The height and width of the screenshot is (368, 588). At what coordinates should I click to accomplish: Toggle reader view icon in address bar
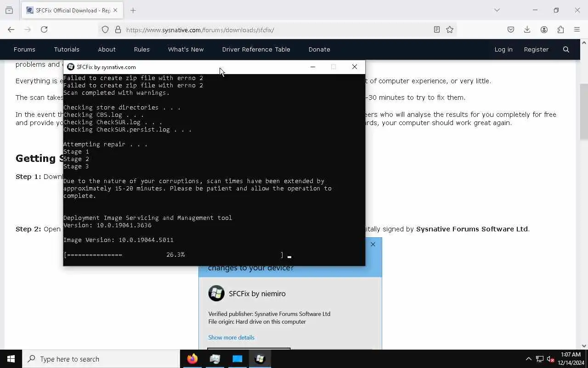[437, 29]
